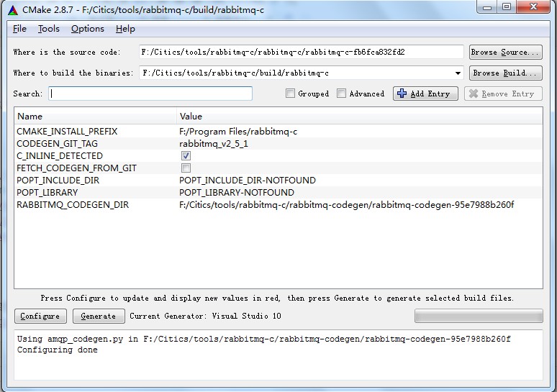Open the Options menu

[88, 29]
